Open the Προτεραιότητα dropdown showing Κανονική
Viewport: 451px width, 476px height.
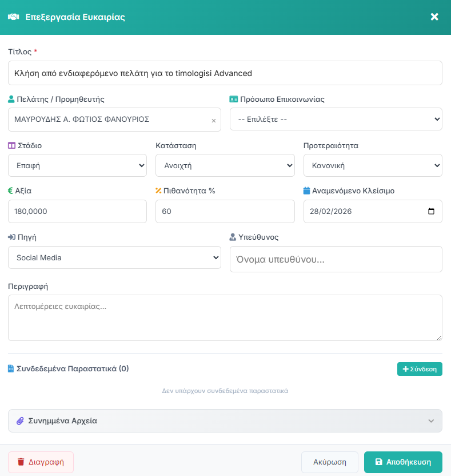pos(372,165)
